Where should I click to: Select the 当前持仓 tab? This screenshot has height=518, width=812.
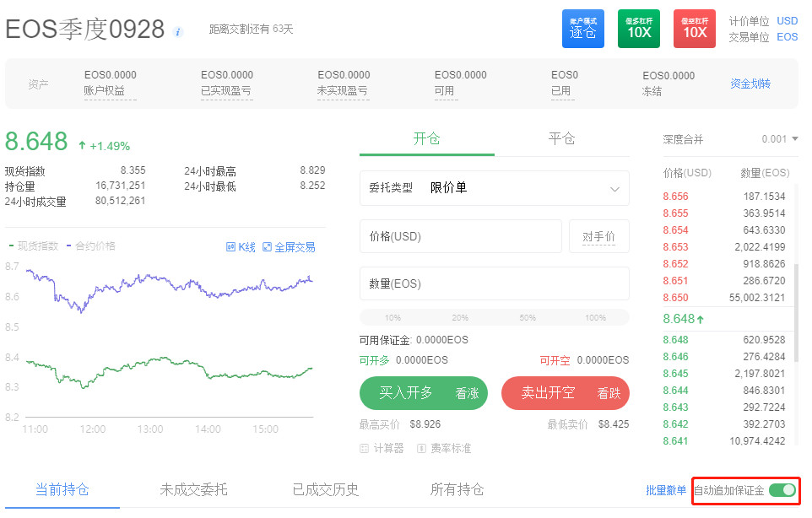click(62, 489)
